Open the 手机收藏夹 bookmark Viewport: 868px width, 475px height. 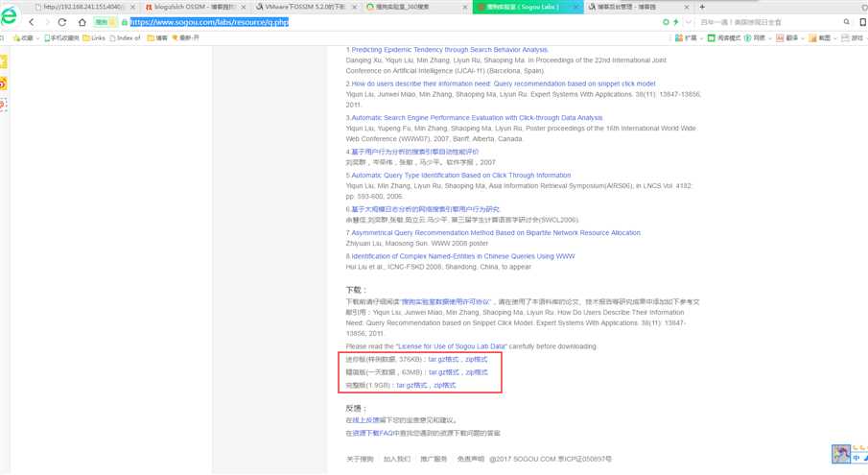[x=61, y=38]
